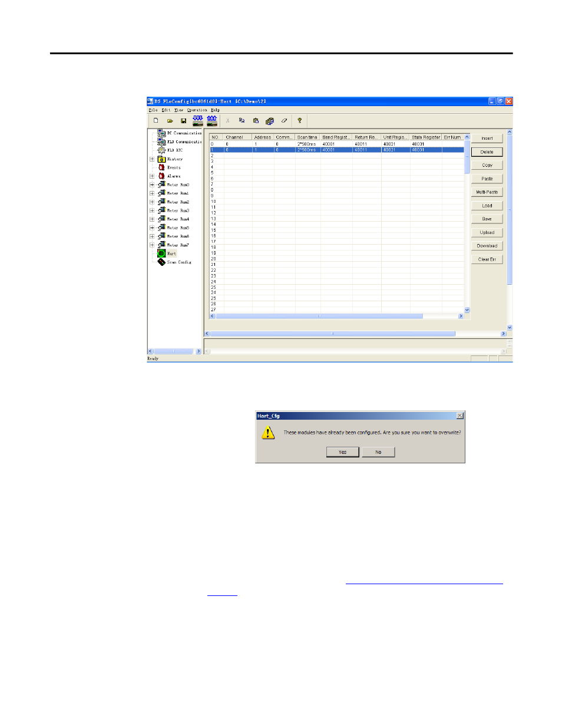Click the Events alarm clock icon

coord(161,167)
